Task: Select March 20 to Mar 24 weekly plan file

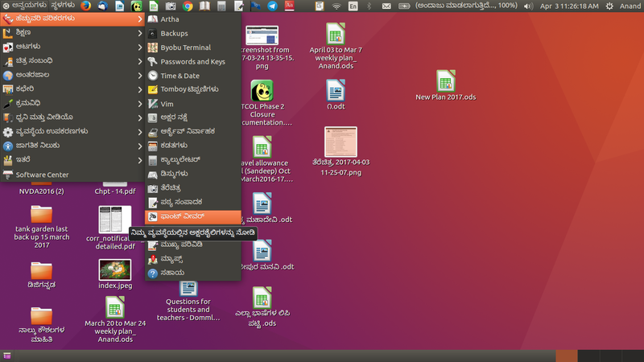Action: pyautogui.click(x=115, y=319)
